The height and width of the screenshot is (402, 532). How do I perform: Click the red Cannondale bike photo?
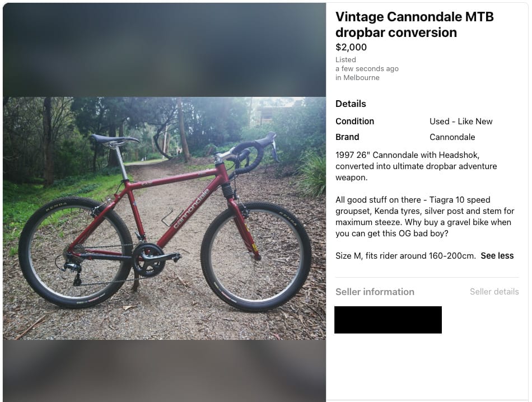(164, 218)
